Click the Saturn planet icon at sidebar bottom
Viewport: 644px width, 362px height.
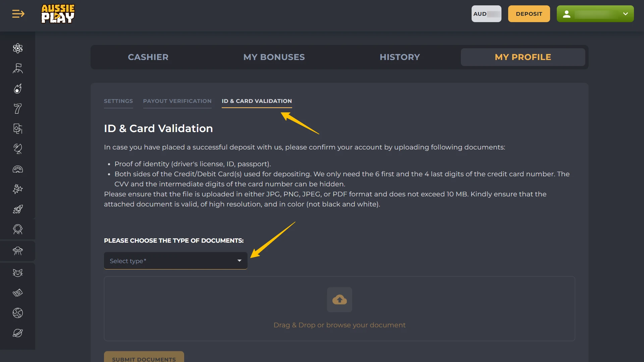(18, 333)
